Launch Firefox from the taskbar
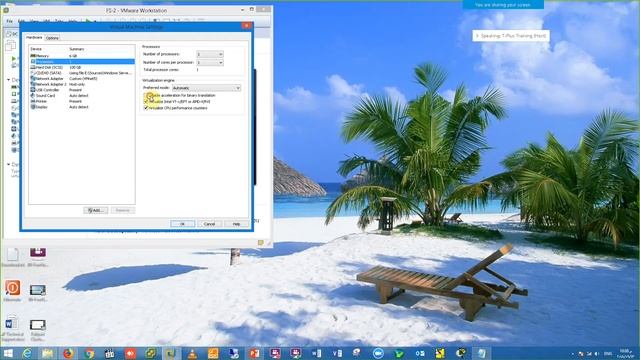The height and width of the screenshot is (360, 640). pos(68,353)
